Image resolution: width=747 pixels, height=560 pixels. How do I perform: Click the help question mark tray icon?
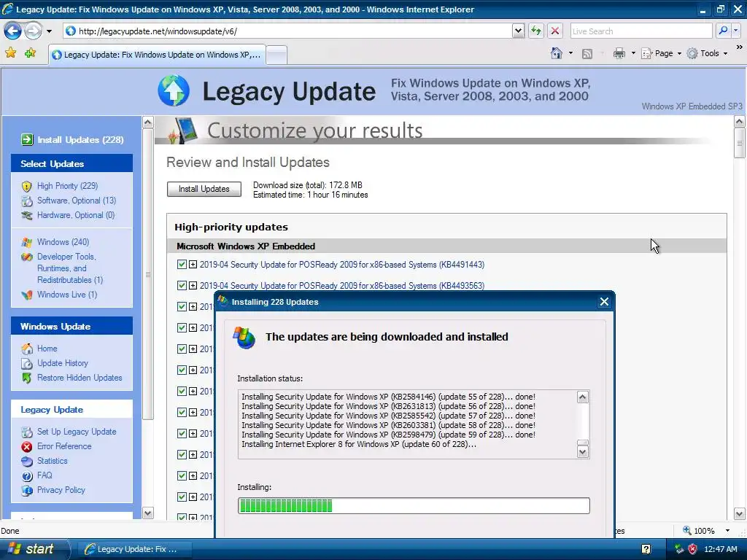646,549
